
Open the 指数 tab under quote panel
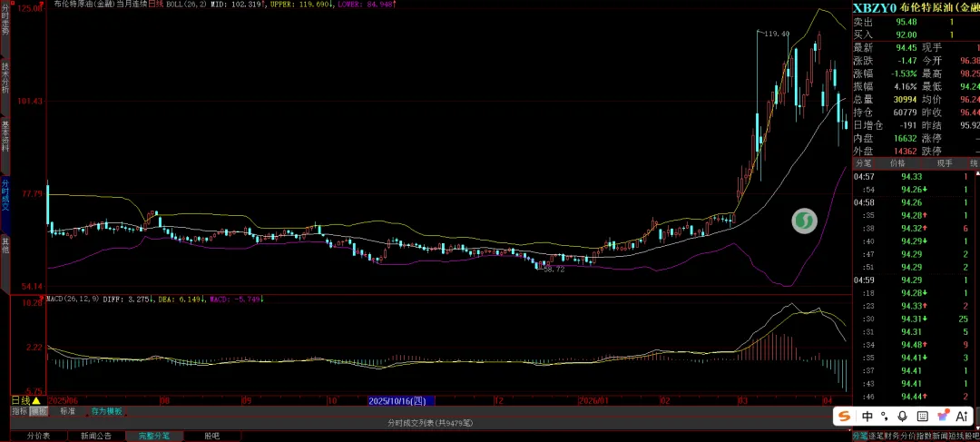point(925,436)
